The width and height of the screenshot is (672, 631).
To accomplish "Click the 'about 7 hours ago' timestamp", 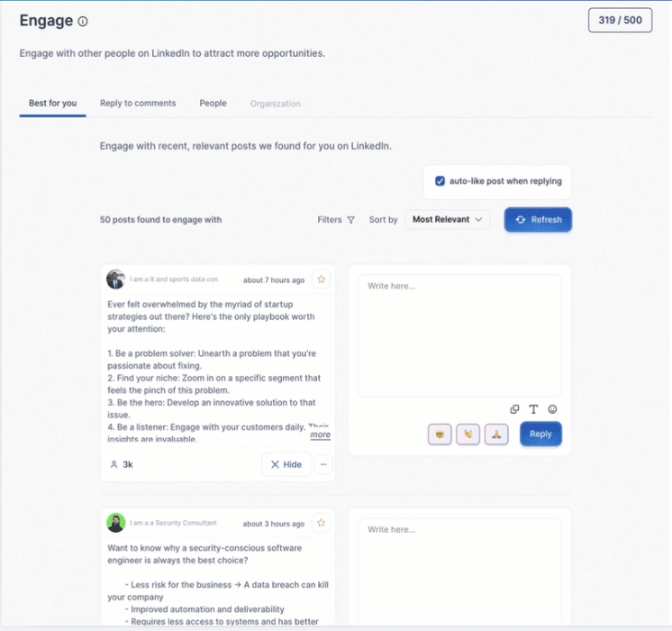I will [274, 280].
